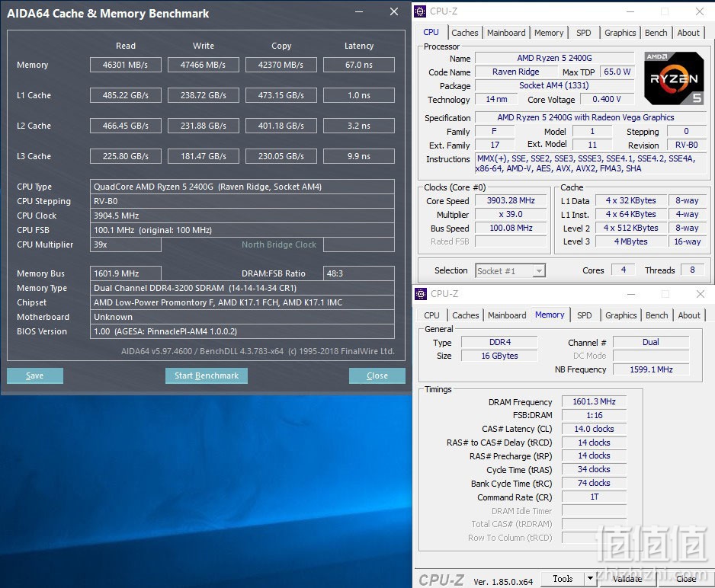Click the Multiplier value x 39.0
This screenshot has width=715, height=588.
(511, 214)
